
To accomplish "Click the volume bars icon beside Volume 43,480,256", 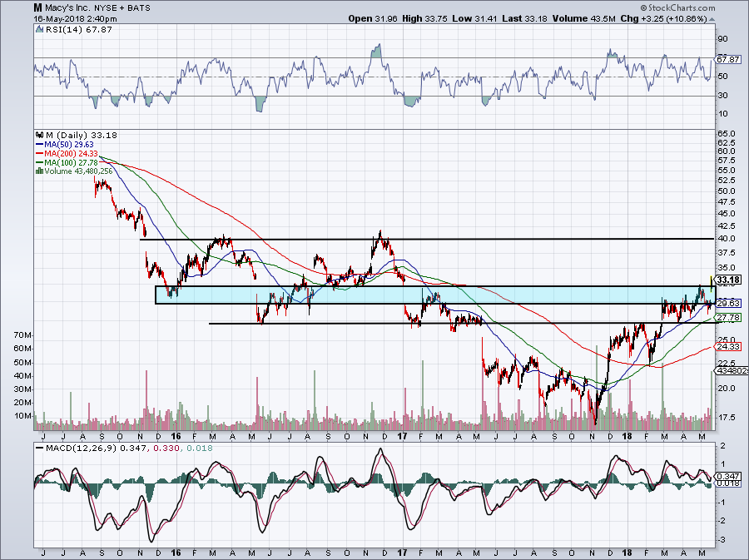I will 40,171.
